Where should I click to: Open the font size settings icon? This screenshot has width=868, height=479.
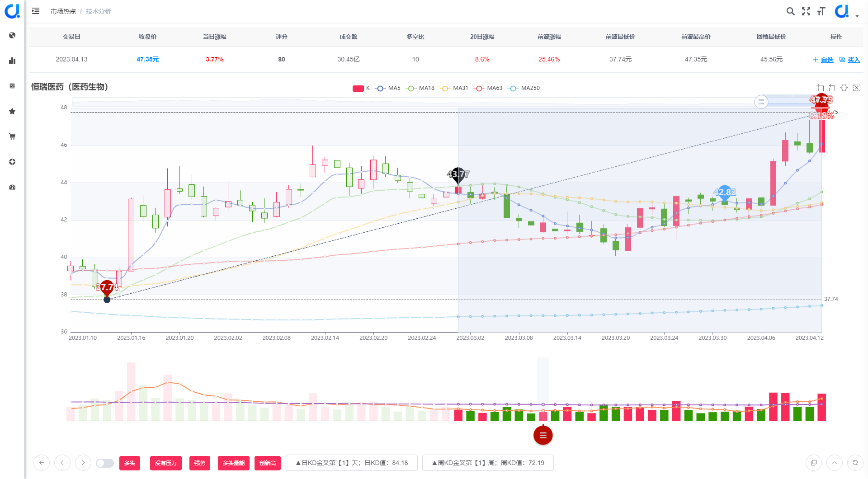pyautogui.click(x=821, y=11)
